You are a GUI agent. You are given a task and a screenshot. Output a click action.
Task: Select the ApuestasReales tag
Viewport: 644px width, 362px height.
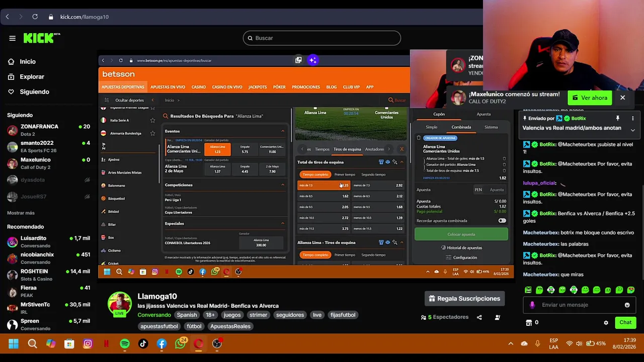(230, 326)
